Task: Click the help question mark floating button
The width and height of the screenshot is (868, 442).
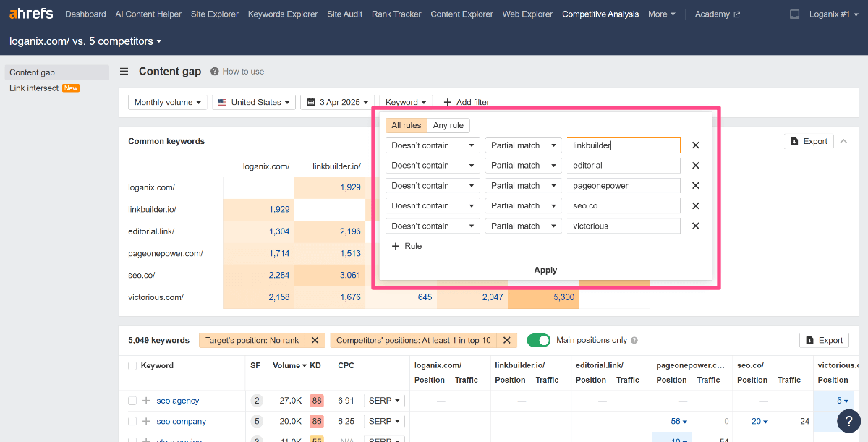Action: (848, 421)
